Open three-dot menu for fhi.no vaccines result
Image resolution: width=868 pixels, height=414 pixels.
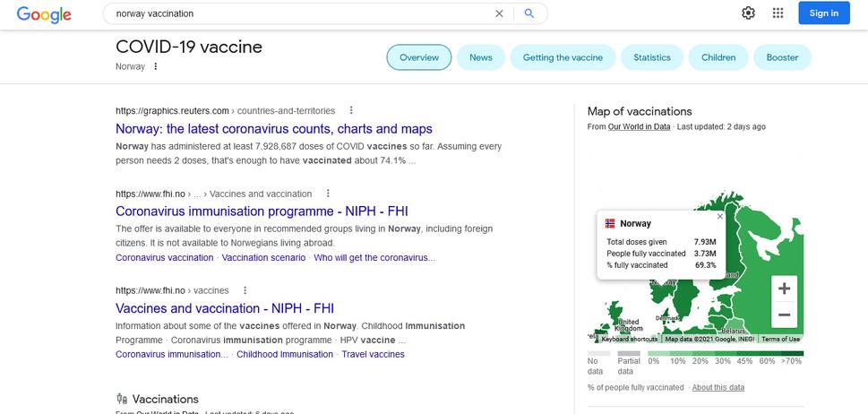245,290
